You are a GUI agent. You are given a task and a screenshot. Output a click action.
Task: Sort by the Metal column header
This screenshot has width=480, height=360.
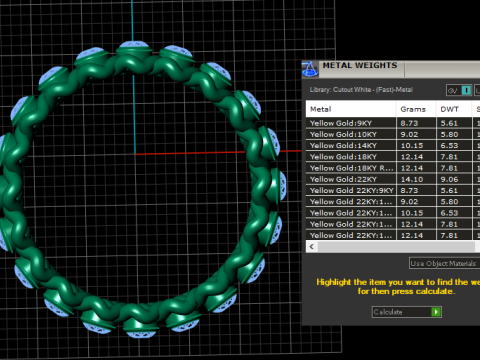pyautogui.click(x=351, y=109)
